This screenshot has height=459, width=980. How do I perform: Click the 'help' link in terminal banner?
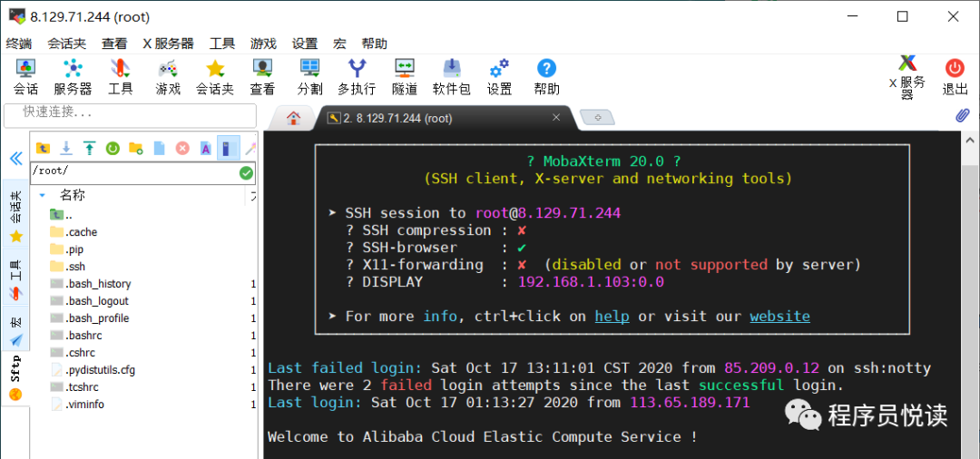pos(612,316)
